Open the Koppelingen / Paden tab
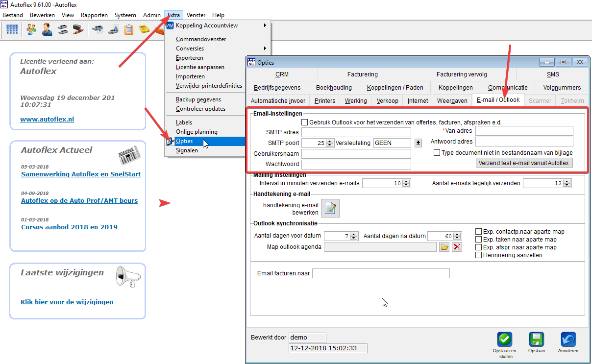This screenshot has width=592, height=364. (x=395, y=88)
